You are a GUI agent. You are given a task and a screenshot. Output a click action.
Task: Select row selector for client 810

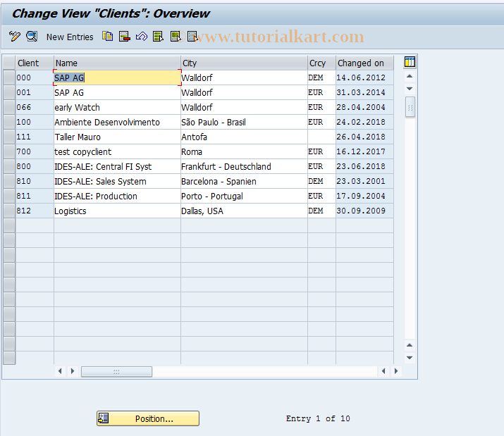pyautogui.click(x=9, y=181)
